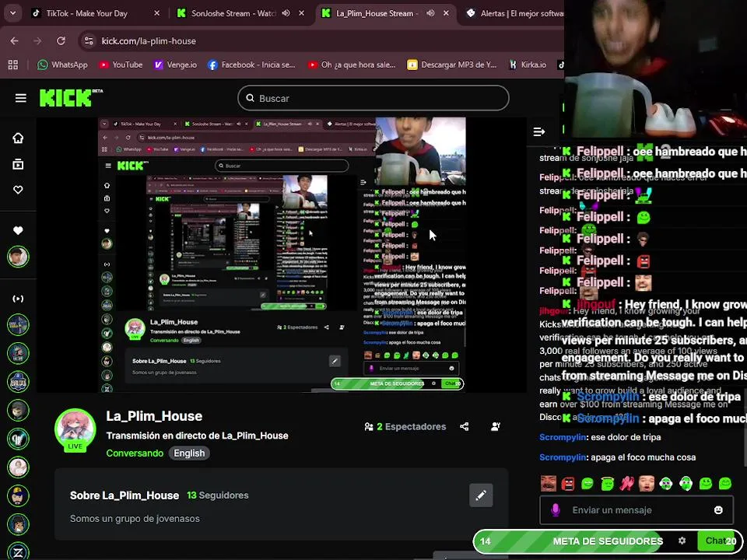Image resolution: width=747 pixels, height=560 pixels.
Task: Click the stream video player
Action: 282,255
